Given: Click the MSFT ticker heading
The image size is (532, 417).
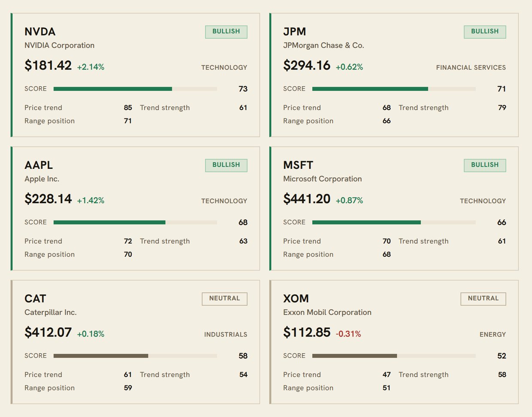Looking at the screenshot, I should tap(298, 165).
